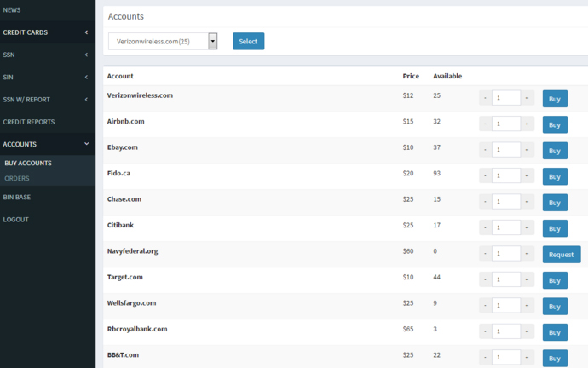The height and width of the screenshot is (368, 588).
Task: Click the 93 available count for Fido.ca
Action: [436, 174]
